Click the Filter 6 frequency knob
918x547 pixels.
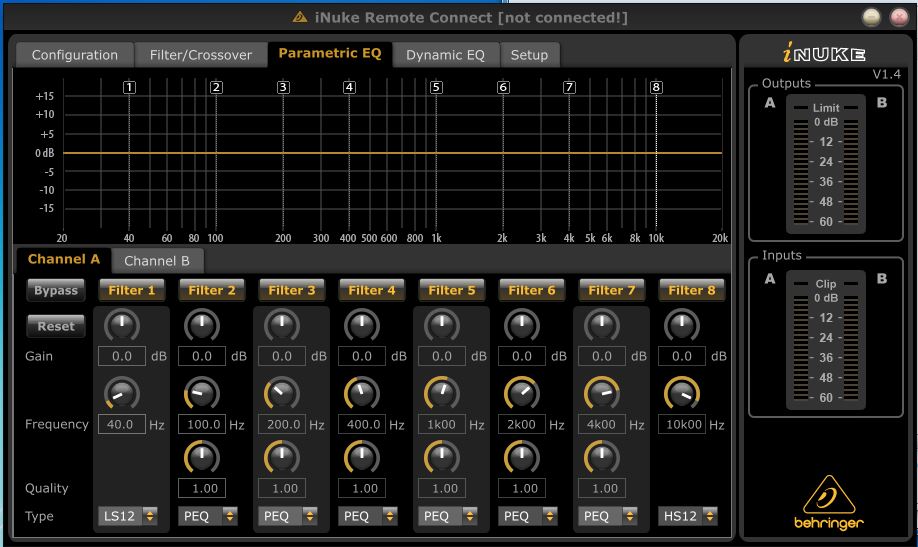coord(522,393)
